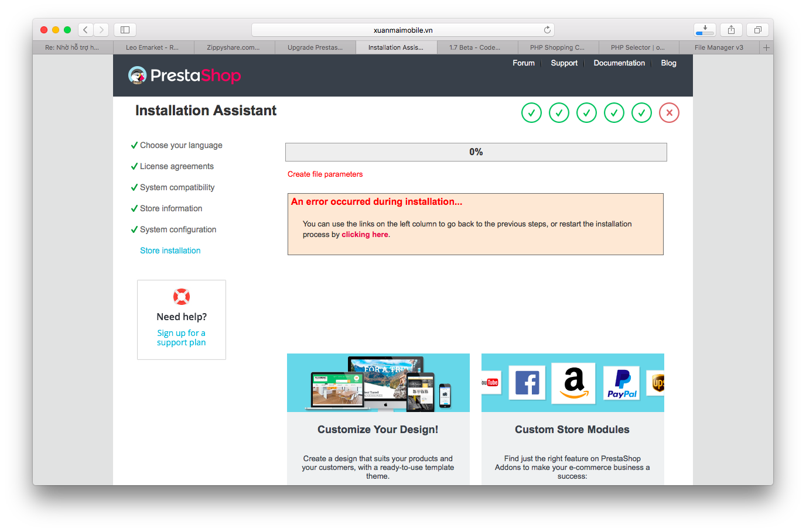Show the Safari sidebar
This screenshot has height=532, width=806.
click(x=125, y=30)
